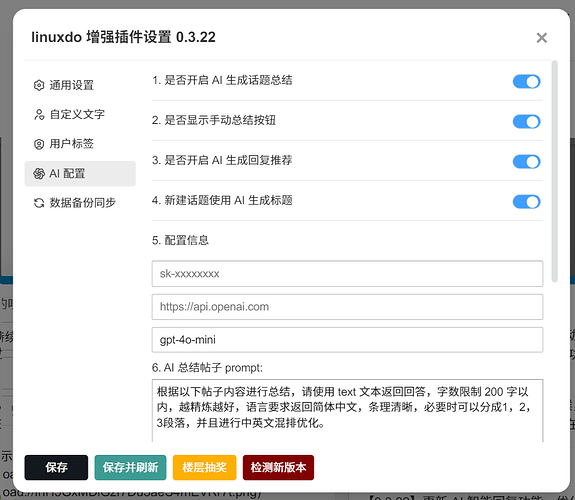Disable 显示手动总结按钮 switch

(x=526, y=121)
